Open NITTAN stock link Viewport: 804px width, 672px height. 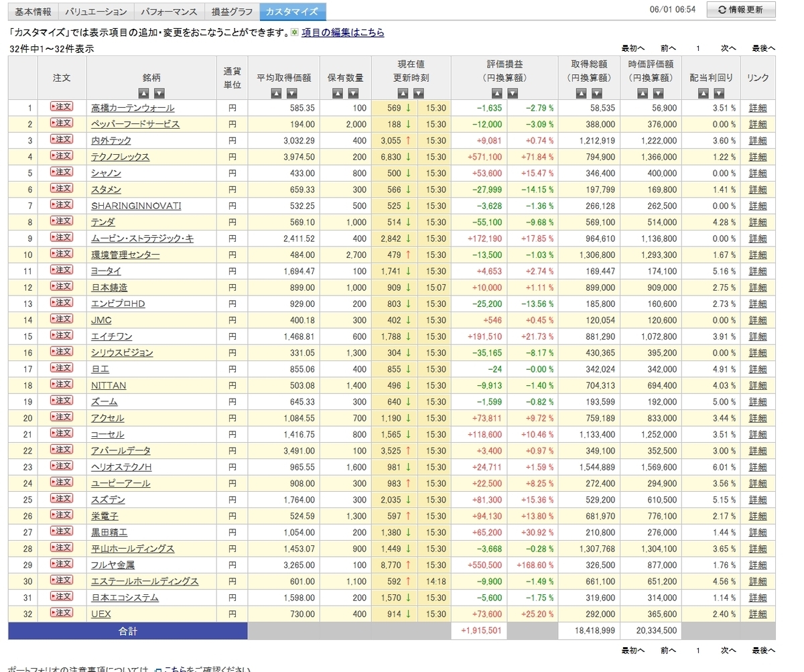point(109,385)
